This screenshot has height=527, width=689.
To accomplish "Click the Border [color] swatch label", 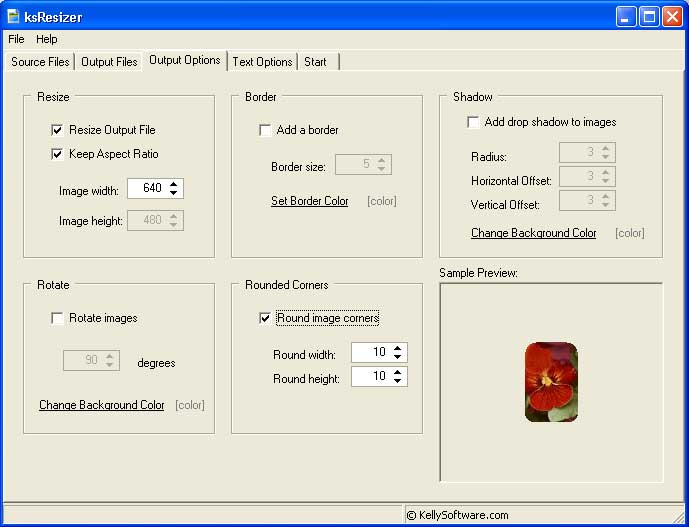I will (x=381, y=201).
